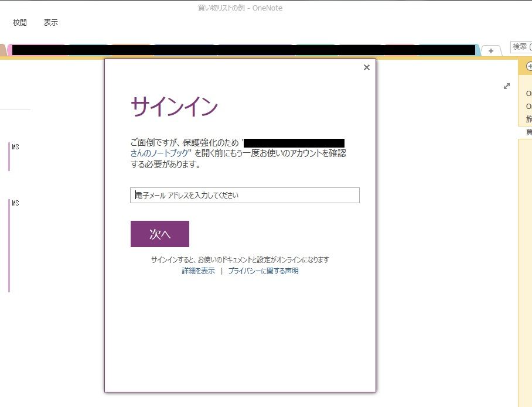532x407 pixels.
Task: Click the upper MS author tag marker
Action: 16,147
